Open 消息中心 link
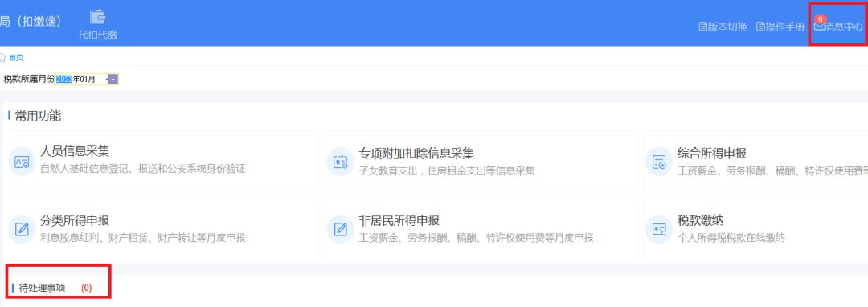Viewport: 868px width, 307px height. (843, 27)
